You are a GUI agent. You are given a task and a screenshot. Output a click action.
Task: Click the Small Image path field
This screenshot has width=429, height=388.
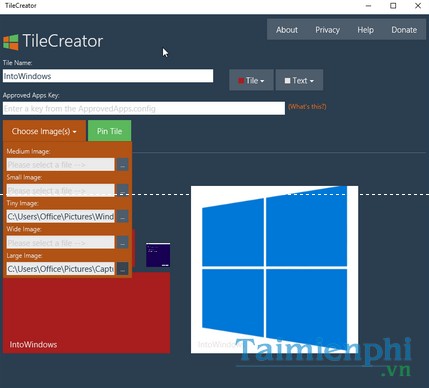tap(60, 191)
